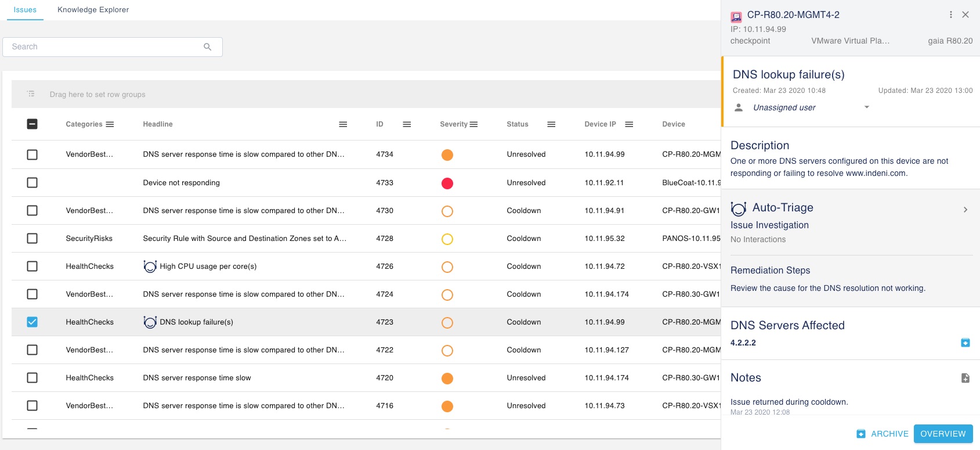The width and height of the screenshot is (980, 450).
Task: Click DNS server address 4.2.2.2
Action: pyautogui.click(x=743, y=343)
